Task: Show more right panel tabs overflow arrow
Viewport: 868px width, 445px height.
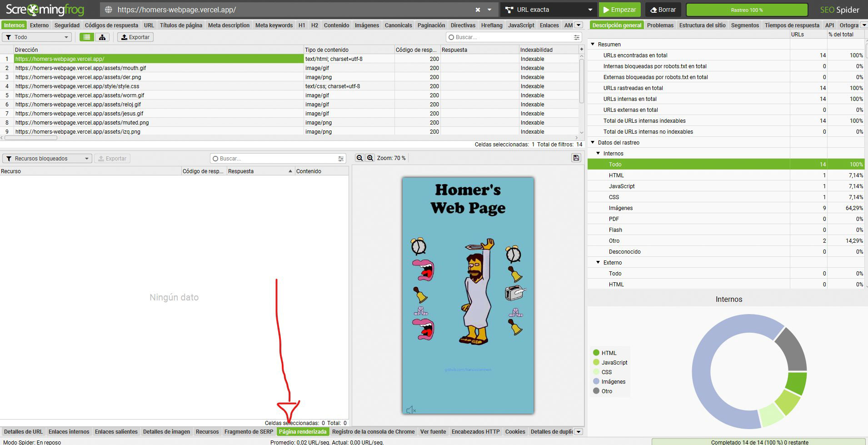Action: click(x=864, y=25)
